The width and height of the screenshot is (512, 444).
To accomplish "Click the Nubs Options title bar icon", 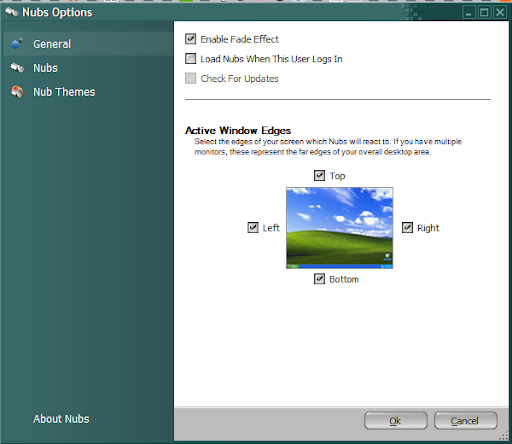I will [x=12, y=12].
